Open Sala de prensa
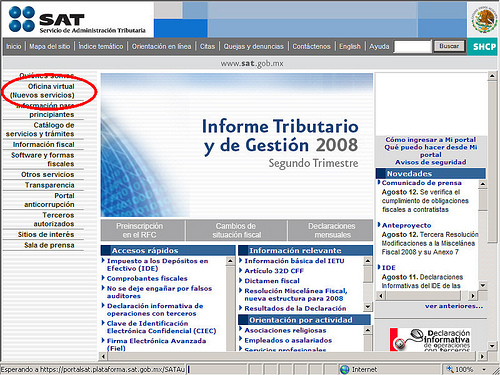Screen dimensions: 500x375 [x=49, y=245]
